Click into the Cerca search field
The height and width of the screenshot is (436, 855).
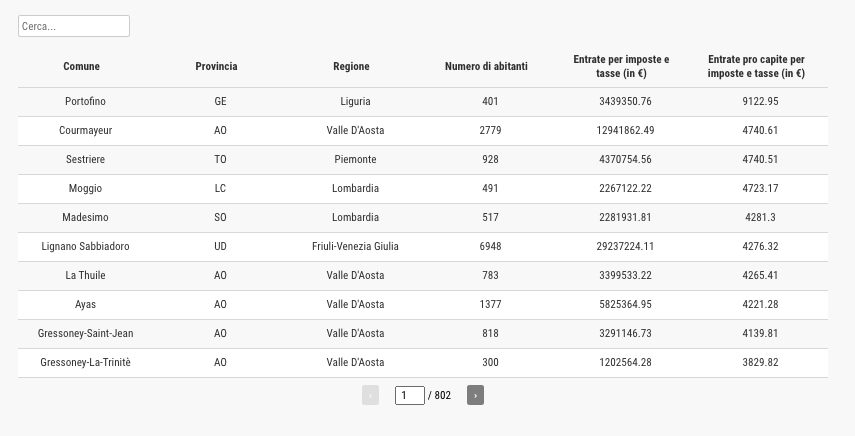click(74, 26)
